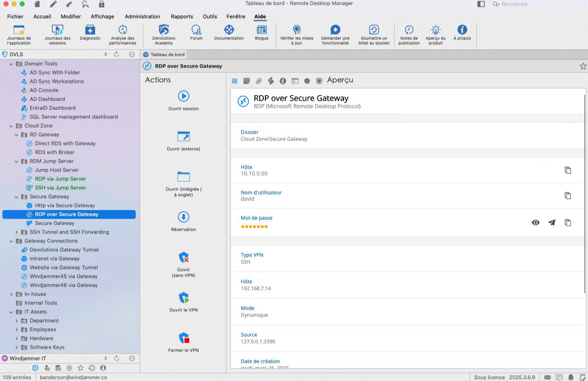Switch to the Tableau de bord tab
588x381 pixels.
(164, 54)
